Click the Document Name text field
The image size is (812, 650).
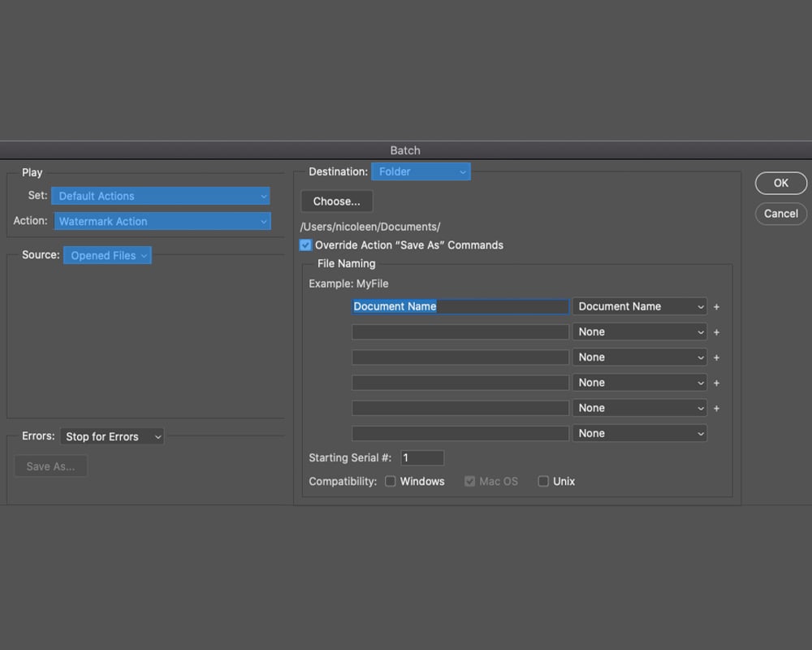pos(460,306)
